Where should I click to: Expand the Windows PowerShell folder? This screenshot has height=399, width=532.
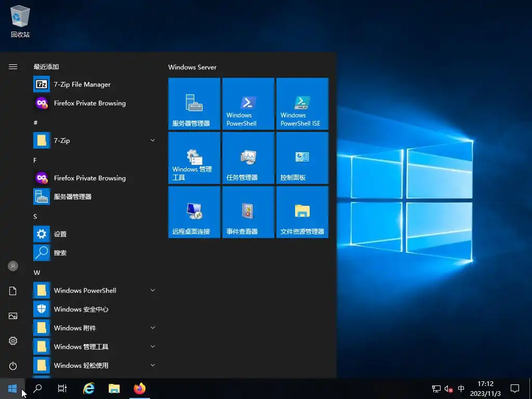pyautogui.click(x=153, y=290)
